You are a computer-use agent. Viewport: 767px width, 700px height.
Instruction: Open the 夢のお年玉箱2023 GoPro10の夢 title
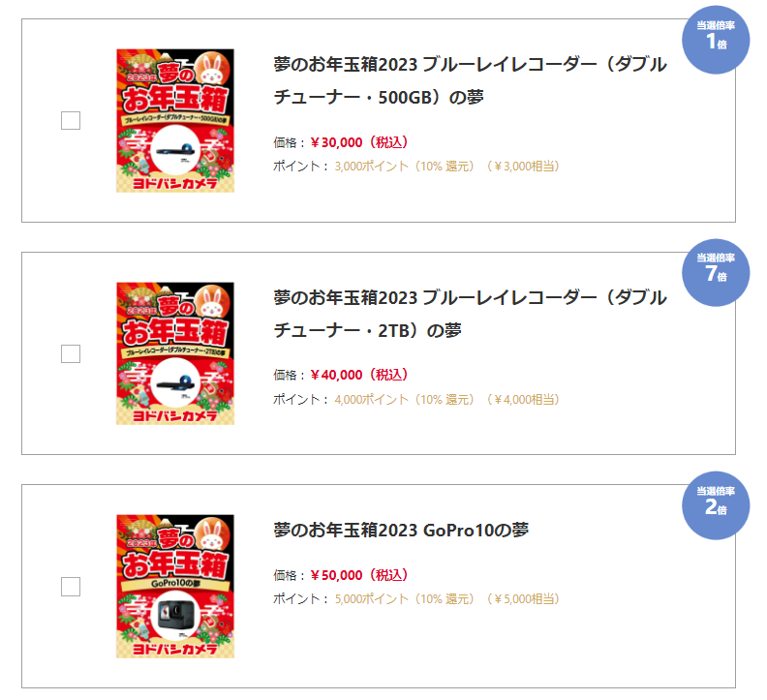401,531
